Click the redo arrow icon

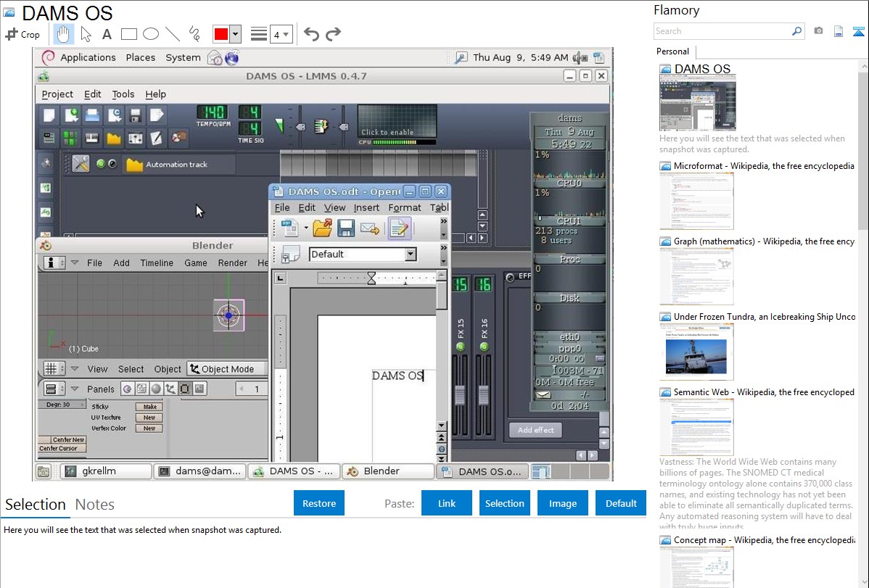[333, 34]
